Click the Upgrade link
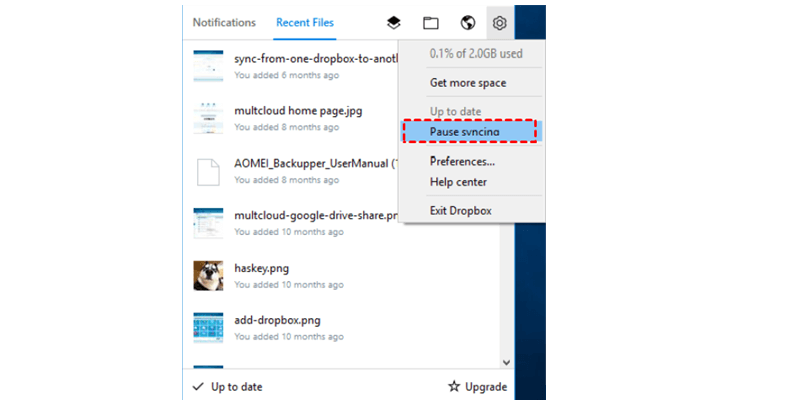This screenshot has width=800, height=400. click(486, 387)
